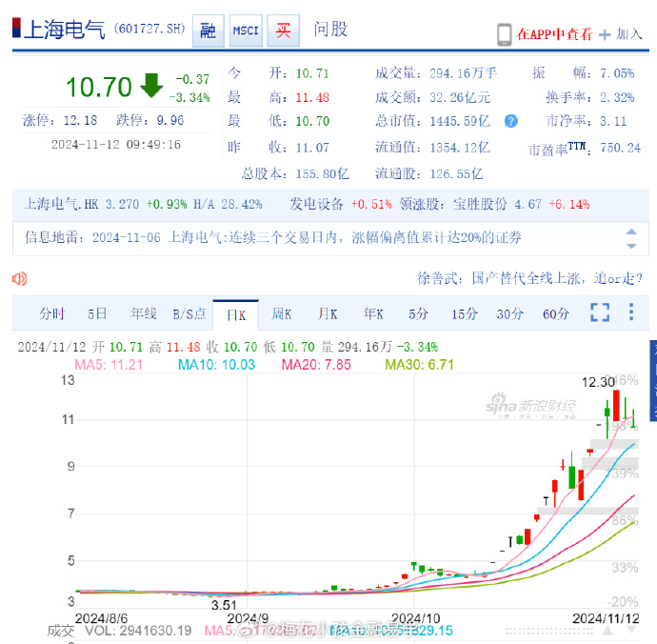The image size is (657, 644).
Task: Open the 宝胜股份 leading stock link
Action: [x=480, y=204]
